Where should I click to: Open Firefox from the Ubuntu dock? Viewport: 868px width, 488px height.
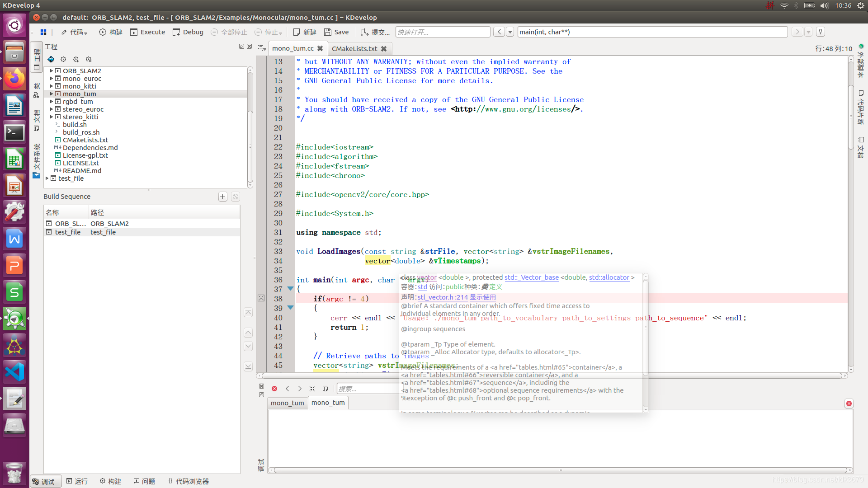14,79
